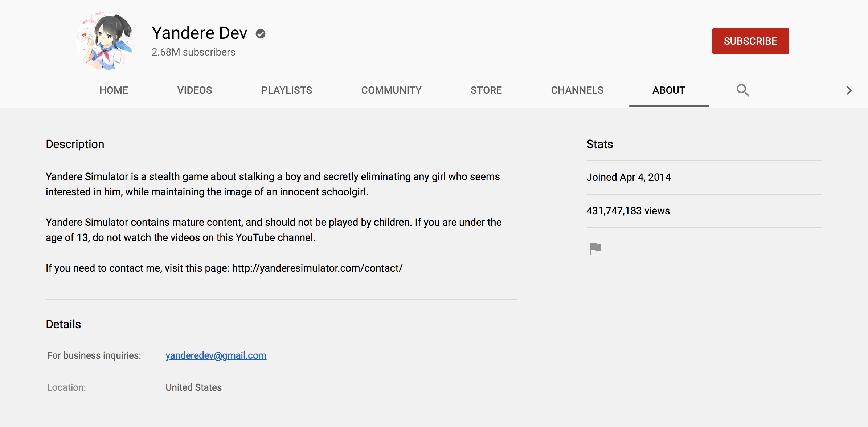Screen dimensions: 868x427
Task: Click the Yandere Dev channel name
Action: (200, 33)
